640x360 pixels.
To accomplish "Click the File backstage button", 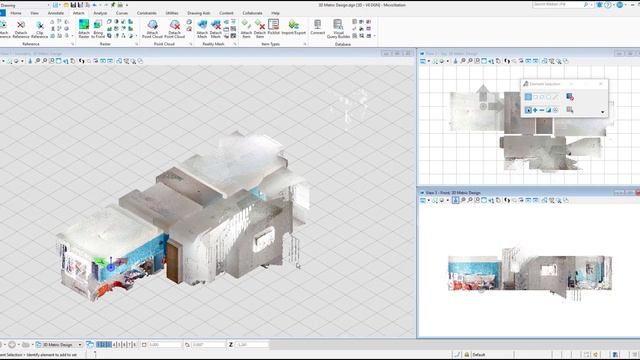I will point(2,13).
